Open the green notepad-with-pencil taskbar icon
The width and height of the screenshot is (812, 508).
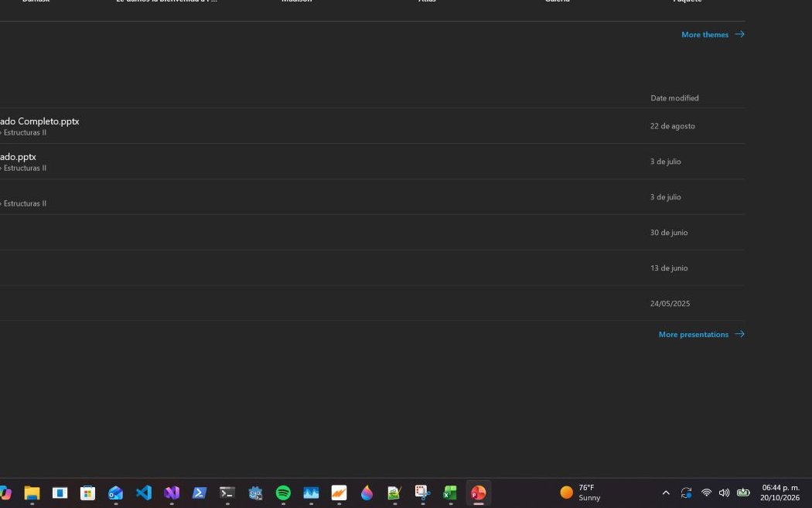[394, 493]
